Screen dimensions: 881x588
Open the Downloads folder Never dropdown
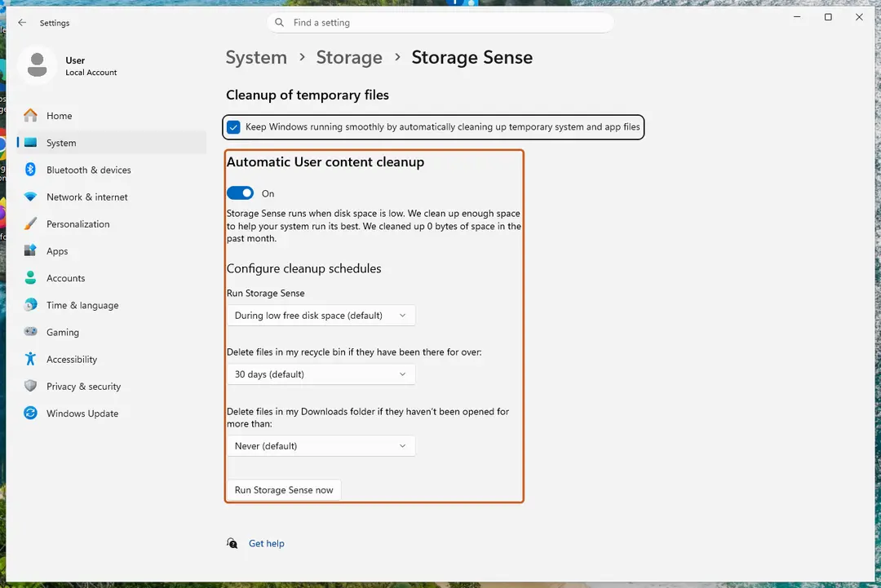pyautogui.click(x=321, y=446)
